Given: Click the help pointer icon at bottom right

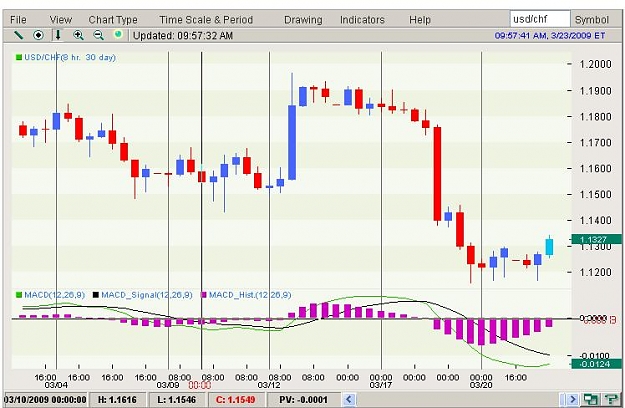Looking at the screenshot, I should pos(610,399).
